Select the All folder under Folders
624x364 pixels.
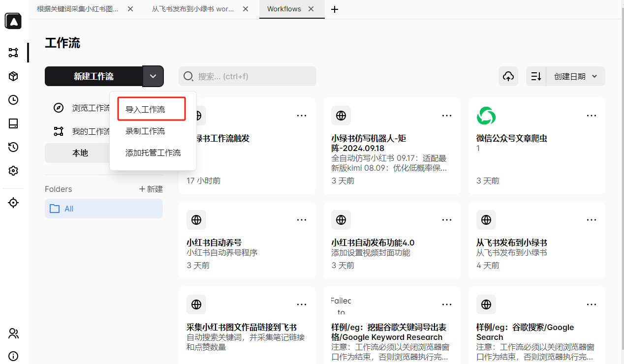(x=68, y=209)
